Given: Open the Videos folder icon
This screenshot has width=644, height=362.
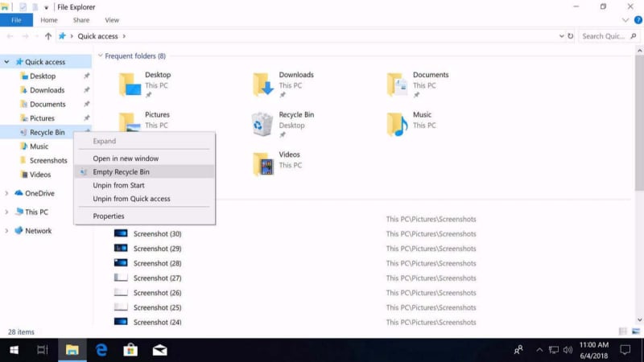Looking at the screenshot, I should coord(262,163).
